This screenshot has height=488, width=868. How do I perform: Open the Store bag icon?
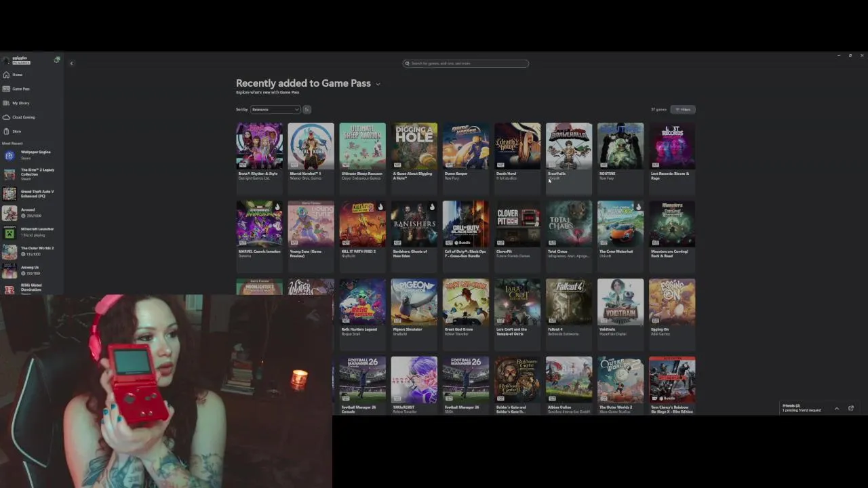tap(6, 131)
